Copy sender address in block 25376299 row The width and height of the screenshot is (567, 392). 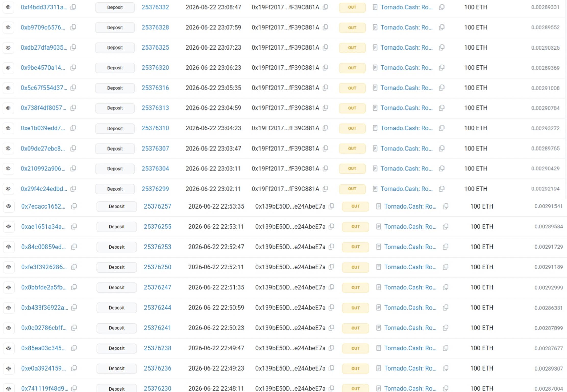tap(325, 189)
